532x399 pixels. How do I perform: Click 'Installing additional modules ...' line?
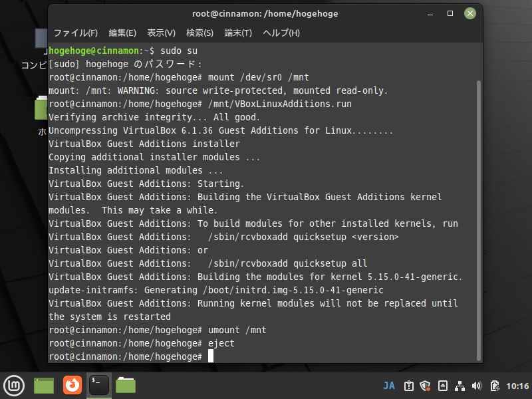tap(136, 170)
